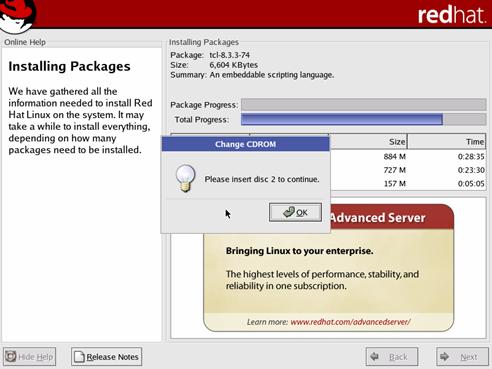Click the package name tcl-8.3.3-74
The height and width of the screenshot is (369, 492).
coord(229,55)
